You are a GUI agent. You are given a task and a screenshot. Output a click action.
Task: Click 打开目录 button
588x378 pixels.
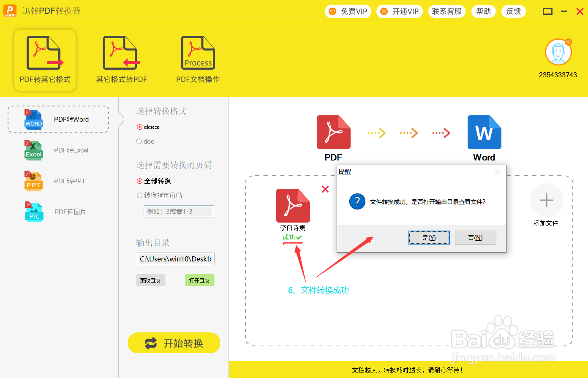point(200,280)
